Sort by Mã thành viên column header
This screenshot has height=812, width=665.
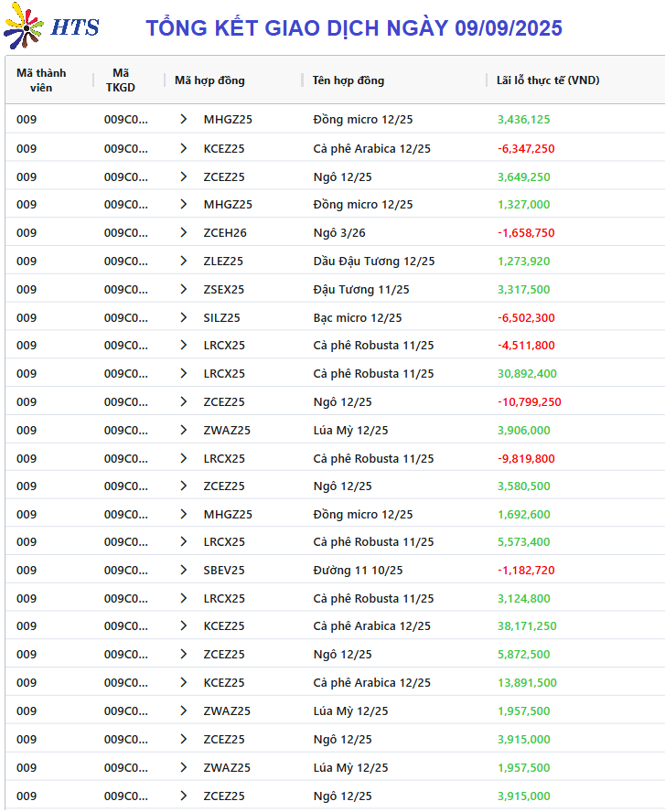click(x=41, y=80)
